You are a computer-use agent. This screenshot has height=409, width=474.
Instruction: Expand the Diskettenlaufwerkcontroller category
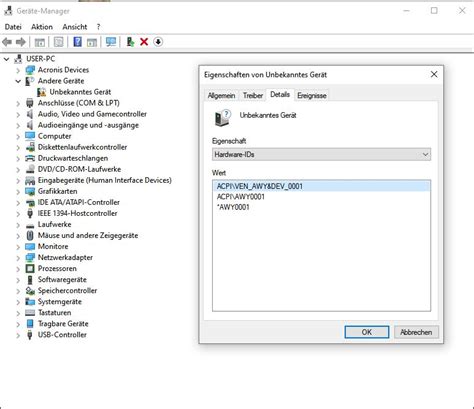coord(18,147)
